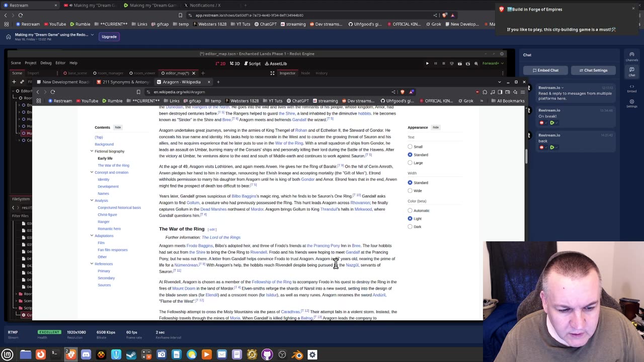Open the Script workspace in Redot

tap(252, 63)
